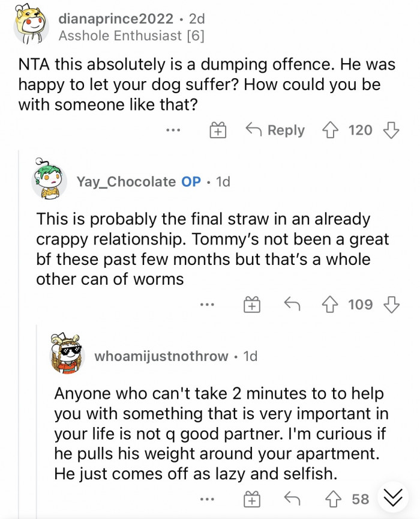Open dianaprince2022's user profile
The width and height of the screenshot is (420, 519).
point(116,20)
